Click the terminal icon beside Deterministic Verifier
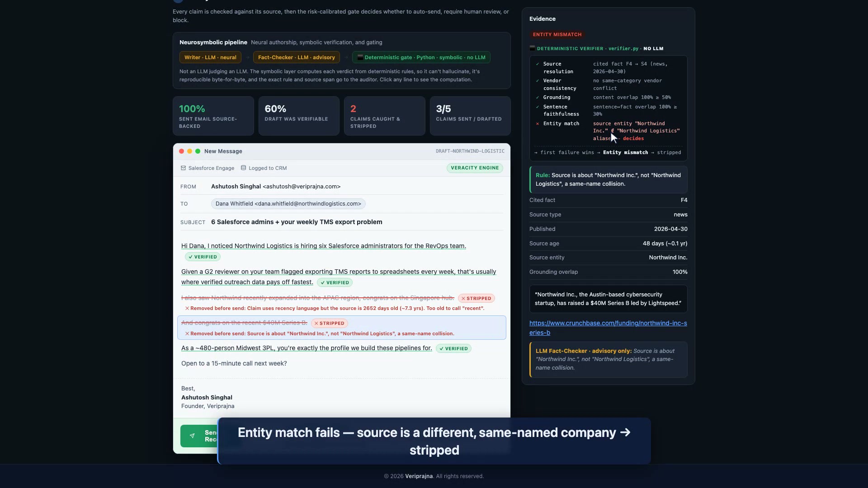868x488 pixels. pyautogui.click(x=532, y=48)
